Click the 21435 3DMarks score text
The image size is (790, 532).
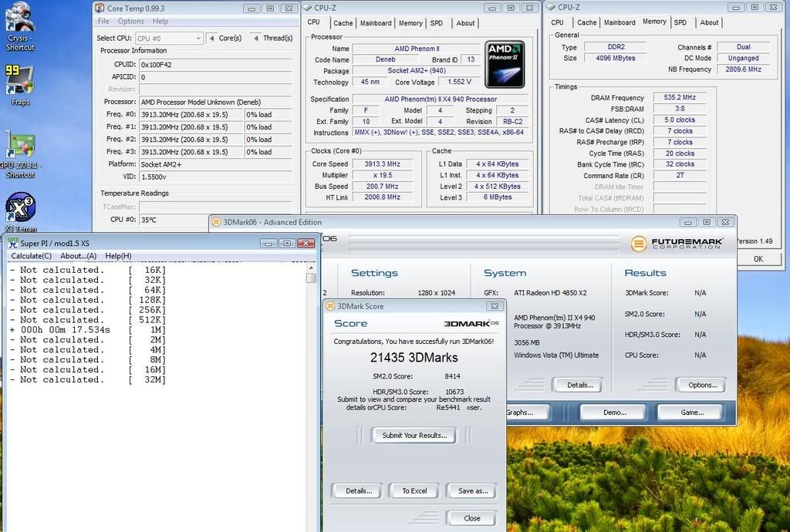pyautogui.click(x=414, y=358)
